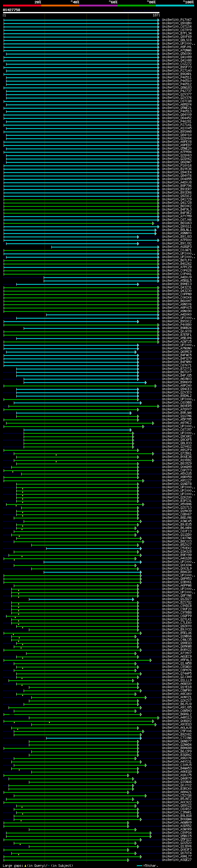
Task: Select hit label UniRef100_Q41088
Action: click(176, 60)
